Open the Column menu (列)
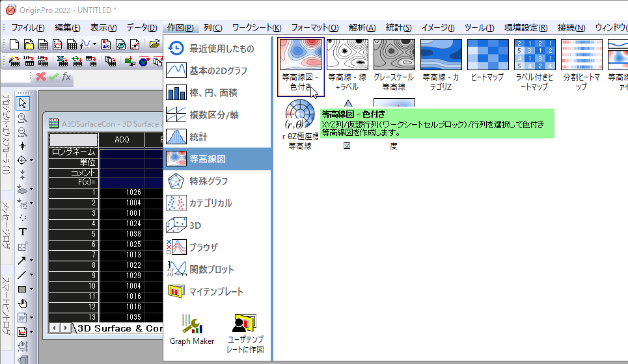 [213, 27]
